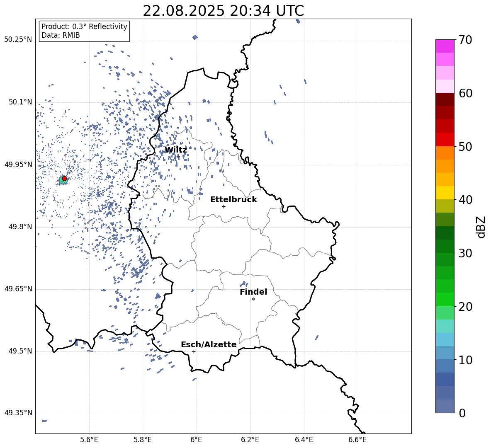Image resolution: width=491 pixels, height=448 pixels.
Task: Click the slate-blue colorbar segment just above 0
Action: [445, 406]
